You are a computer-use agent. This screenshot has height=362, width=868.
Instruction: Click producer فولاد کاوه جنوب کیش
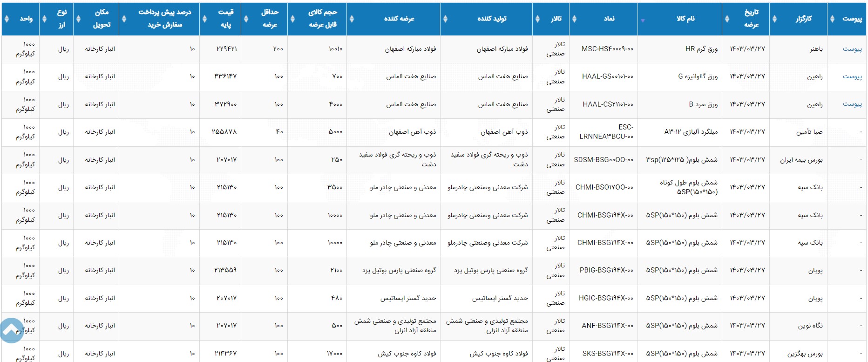[499, 354]
